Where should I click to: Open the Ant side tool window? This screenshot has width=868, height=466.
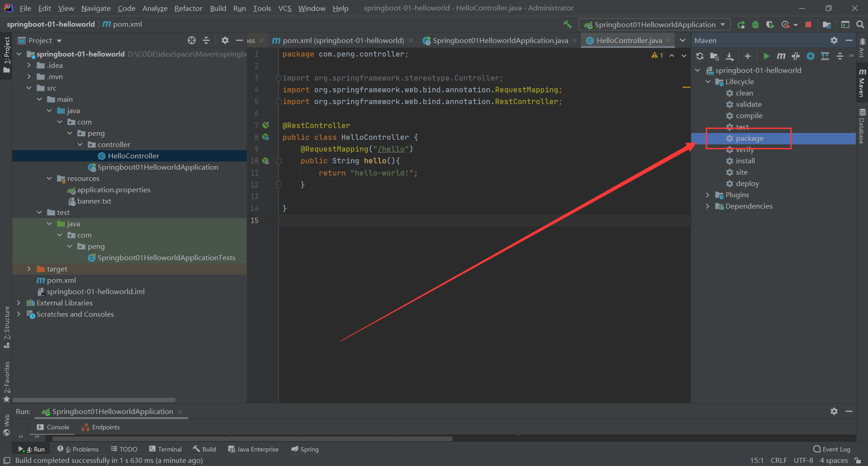pyautogui.click(x=862, y=48)
